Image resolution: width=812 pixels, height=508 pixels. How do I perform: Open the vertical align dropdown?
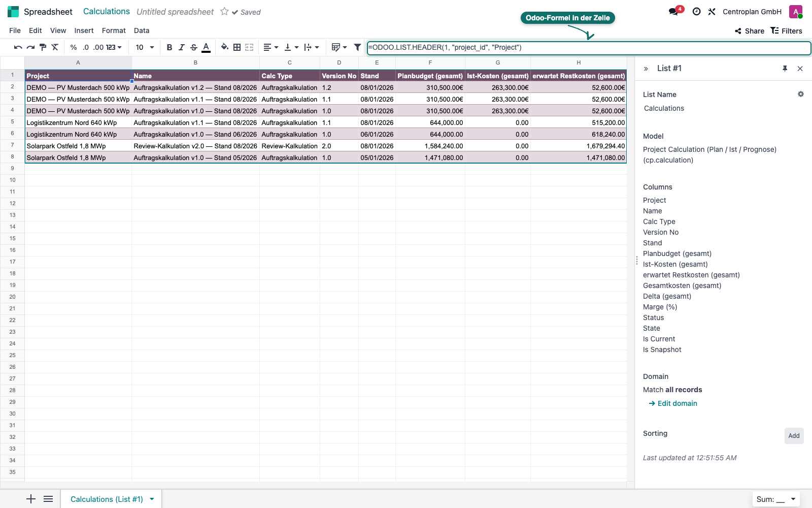tap(291, 47)
